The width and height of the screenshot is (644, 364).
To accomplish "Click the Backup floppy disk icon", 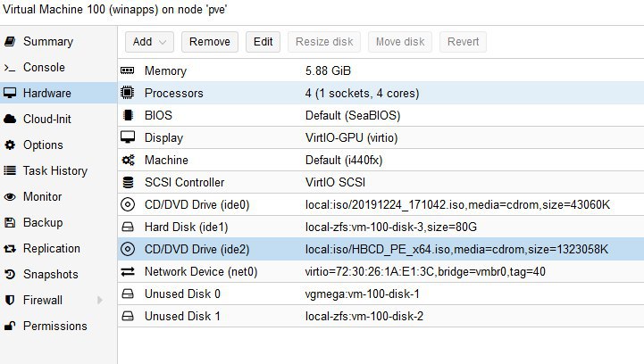I will pyautogui.click(x=10, y=222).
